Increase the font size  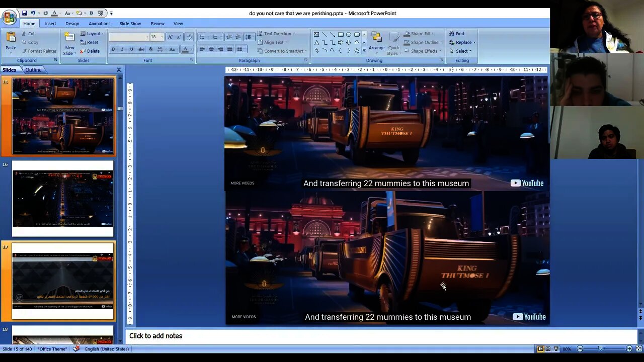[x=170, y=37]
